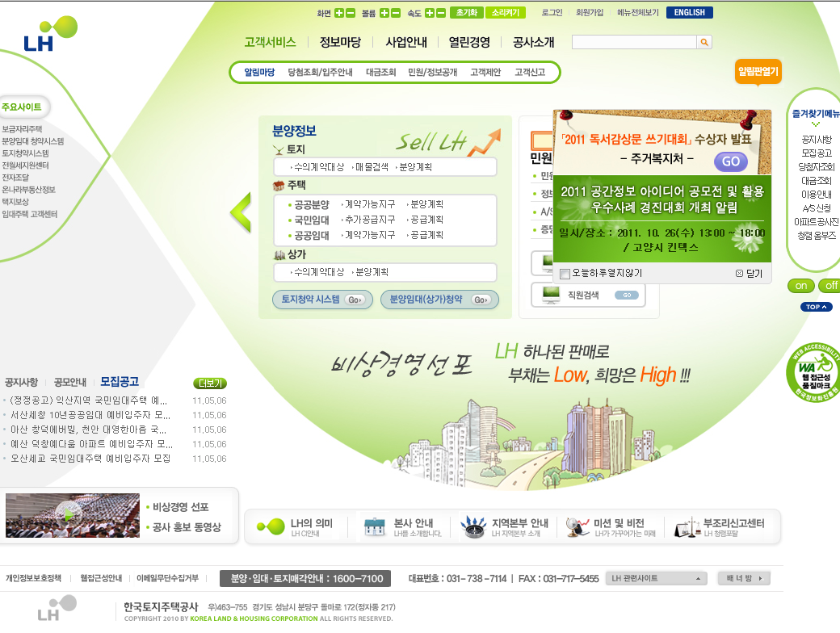Check the 오늘하루열지않기 checkbox

coord(565,275)
